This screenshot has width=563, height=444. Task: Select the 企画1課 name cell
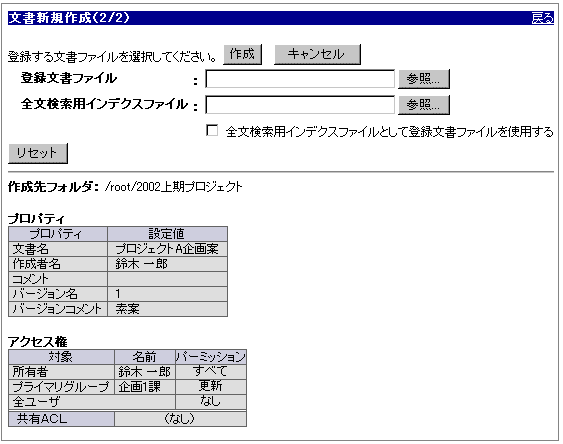tap(145, 387)
